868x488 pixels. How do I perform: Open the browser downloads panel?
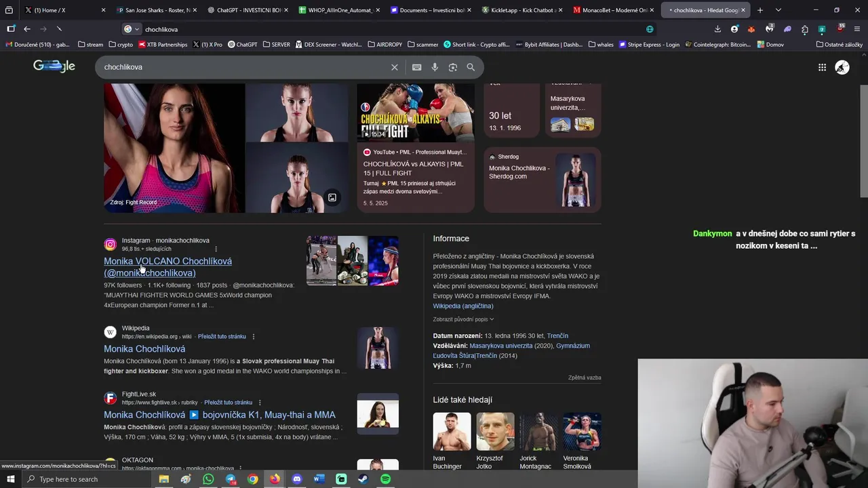[x=717, y=29]
